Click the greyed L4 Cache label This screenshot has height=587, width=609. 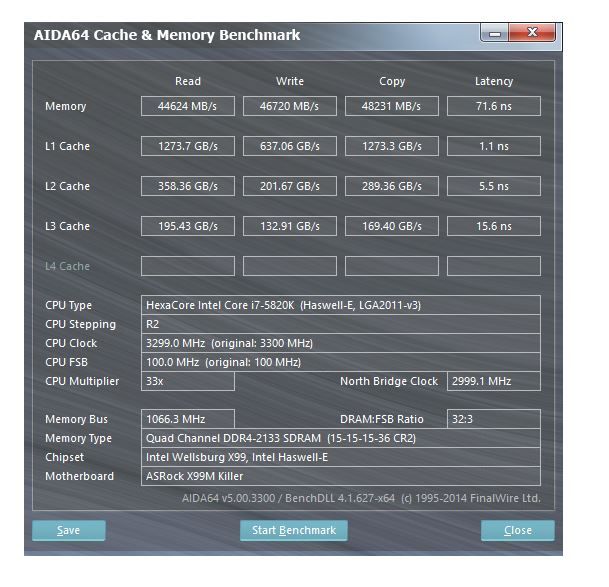[67, 266]
